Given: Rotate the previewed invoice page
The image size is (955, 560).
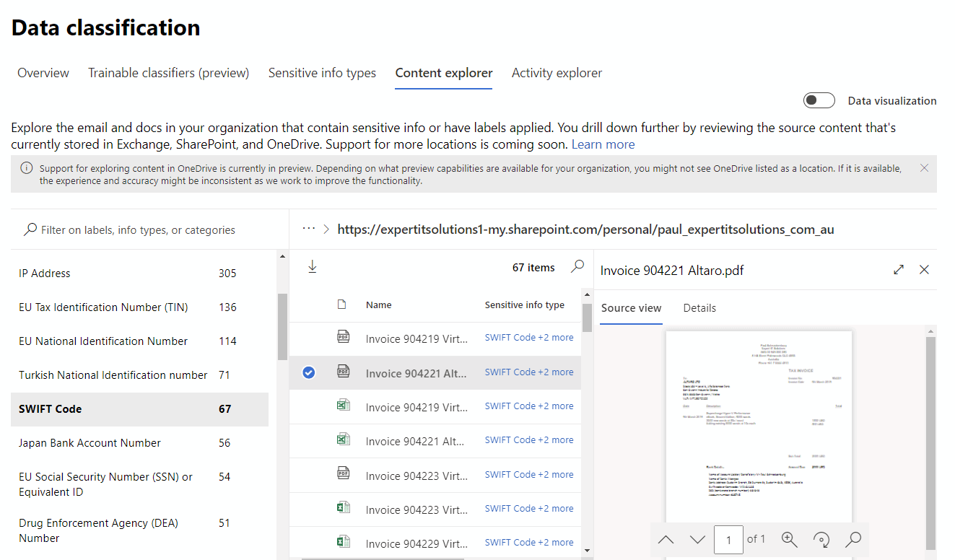Looking at the screenshot, I should [821, 539].
